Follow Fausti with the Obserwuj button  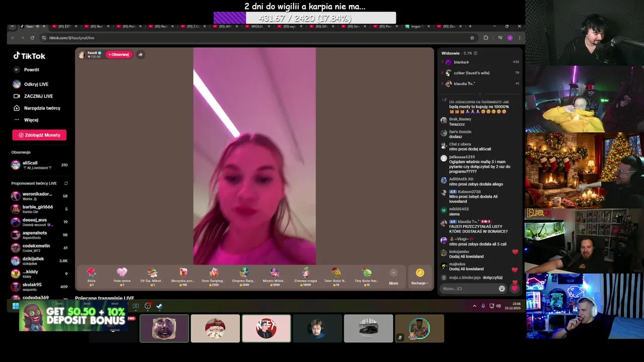coord(119,54)
